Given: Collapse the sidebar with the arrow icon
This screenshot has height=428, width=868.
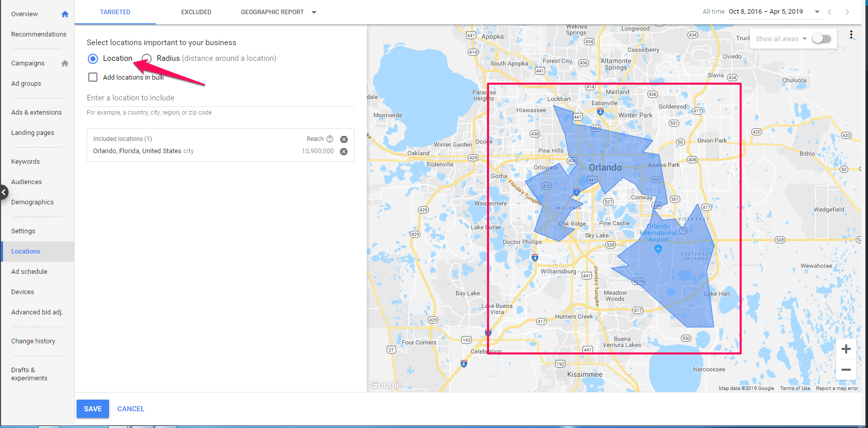Looking at the screenshot, I should point(4,192).
